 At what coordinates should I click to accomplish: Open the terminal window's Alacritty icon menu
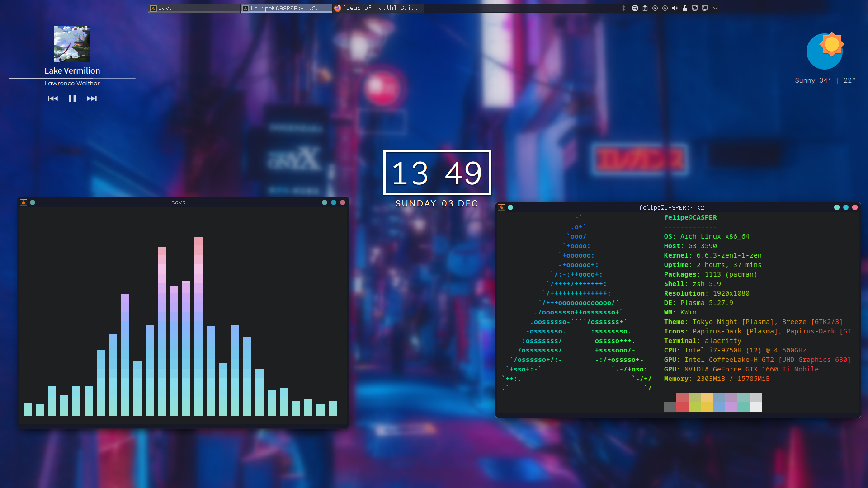tap(501, 207)
